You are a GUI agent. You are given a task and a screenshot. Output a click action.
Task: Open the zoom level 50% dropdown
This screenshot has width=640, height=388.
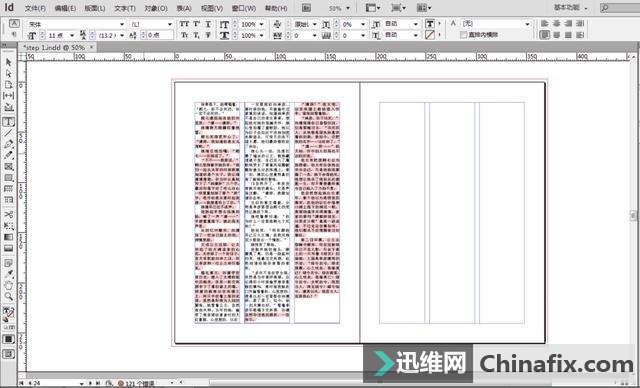click(x=348, y=8)
